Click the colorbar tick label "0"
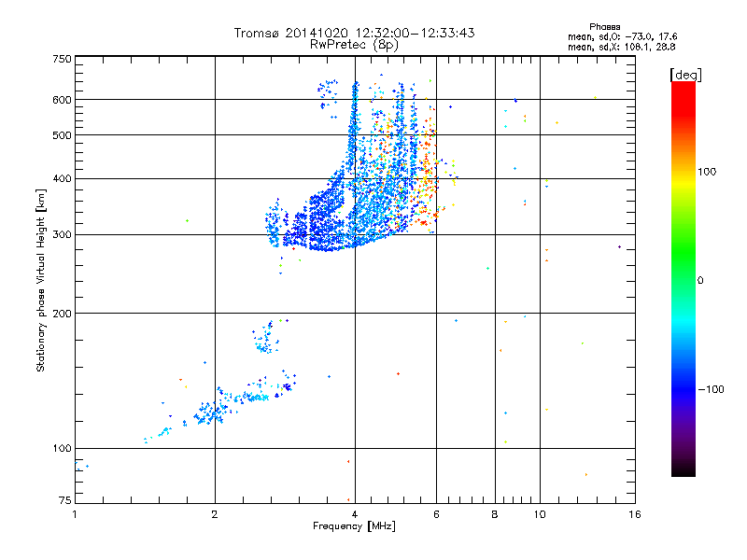 pyautogui.click(x=700, y=281)
